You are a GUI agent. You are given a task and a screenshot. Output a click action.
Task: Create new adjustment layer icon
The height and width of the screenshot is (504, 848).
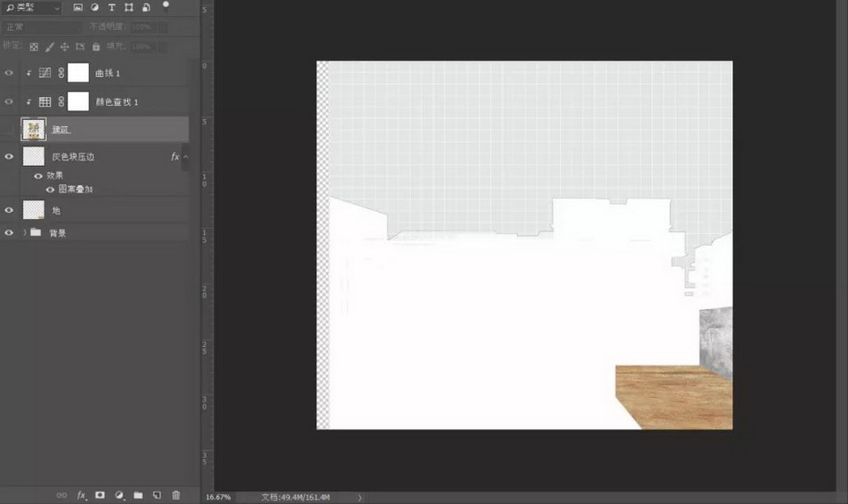(119, 495)
